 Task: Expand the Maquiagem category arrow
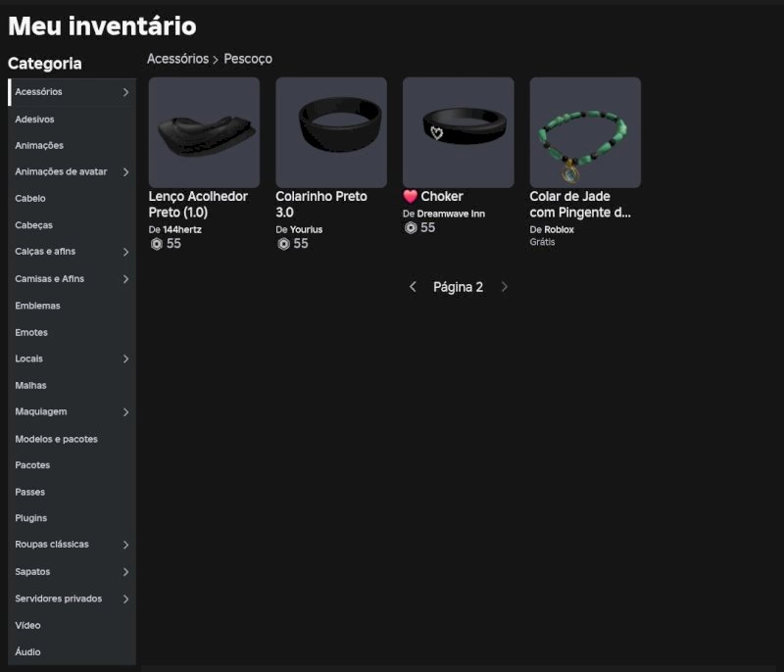[x=125, y=412]
